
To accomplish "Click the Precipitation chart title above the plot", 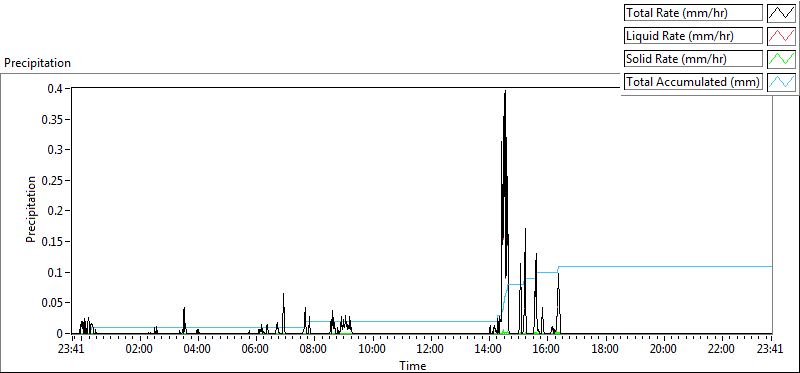I will [x=37, y=63].
